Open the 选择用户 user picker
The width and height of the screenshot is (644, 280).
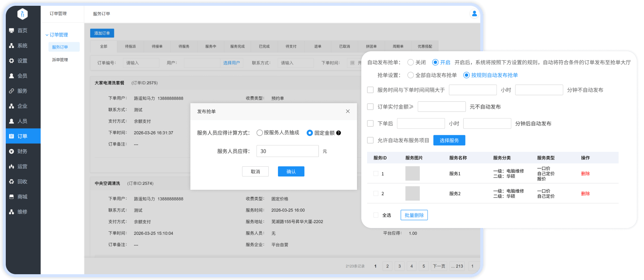[231, 63]
